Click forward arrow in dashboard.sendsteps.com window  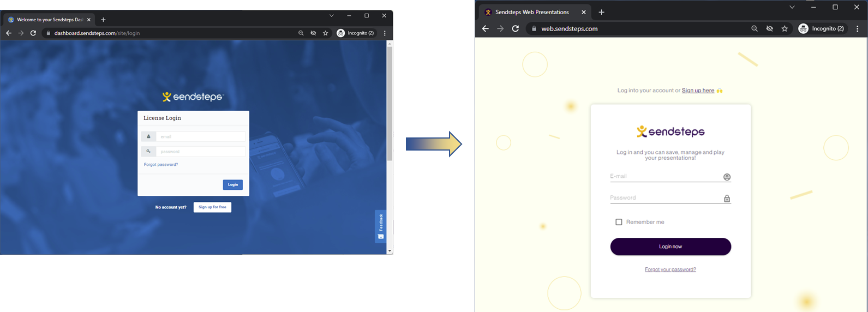(21, 33)
